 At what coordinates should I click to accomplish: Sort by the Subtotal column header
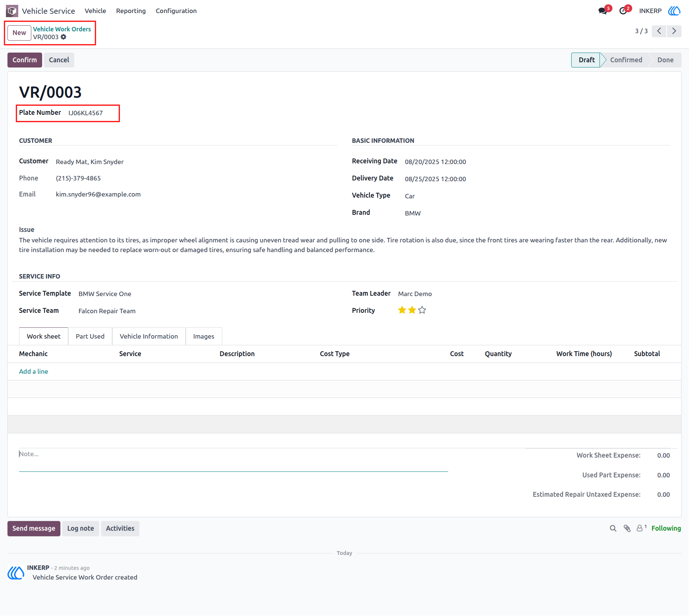coord(647,354)
